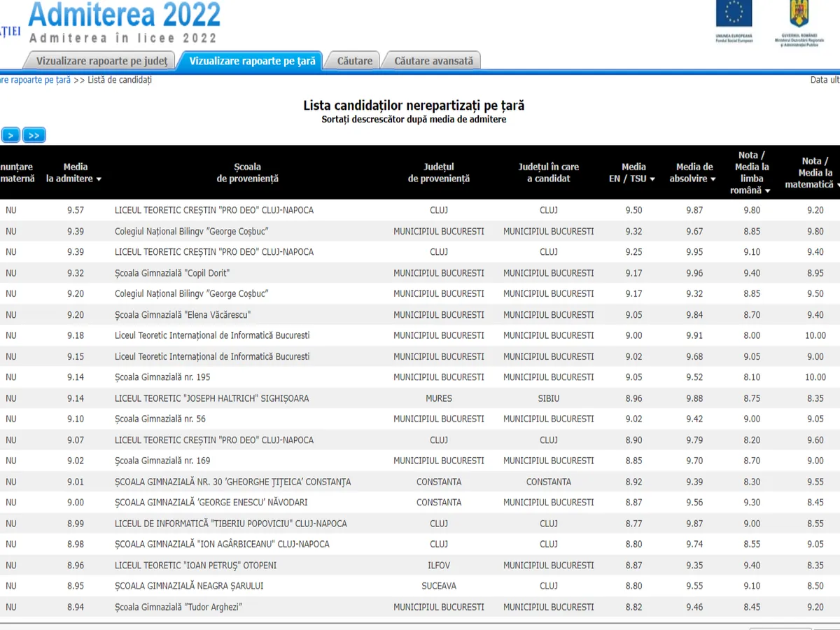
Task: Click the Admiterea 2022 site logo
Action: [x=125, y=21]
